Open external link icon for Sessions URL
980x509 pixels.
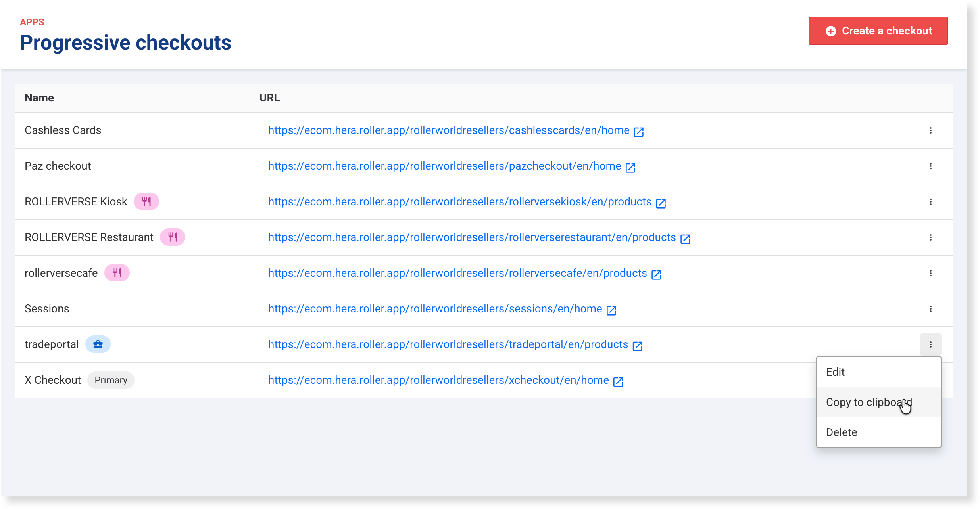(611, 310)
